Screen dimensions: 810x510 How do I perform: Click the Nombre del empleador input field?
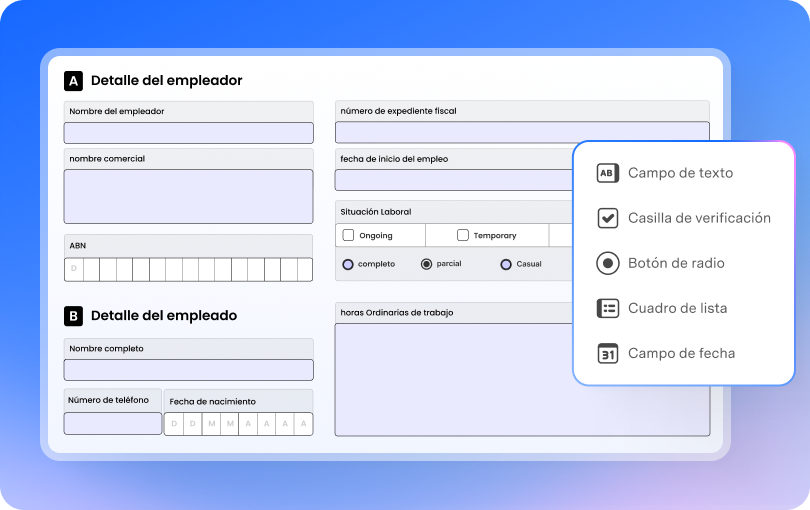click(189, 133)
